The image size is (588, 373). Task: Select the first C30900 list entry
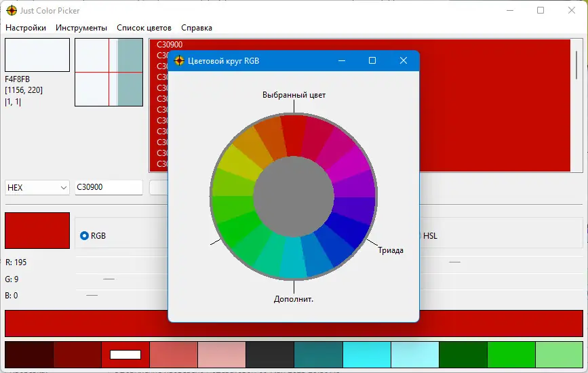[170, 45]
